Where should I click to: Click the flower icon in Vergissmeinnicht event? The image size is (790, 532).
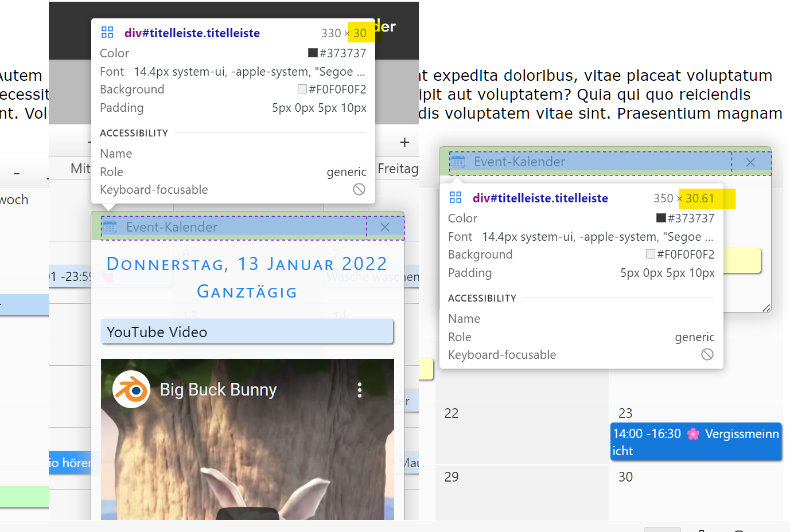[x=693, y=434]
